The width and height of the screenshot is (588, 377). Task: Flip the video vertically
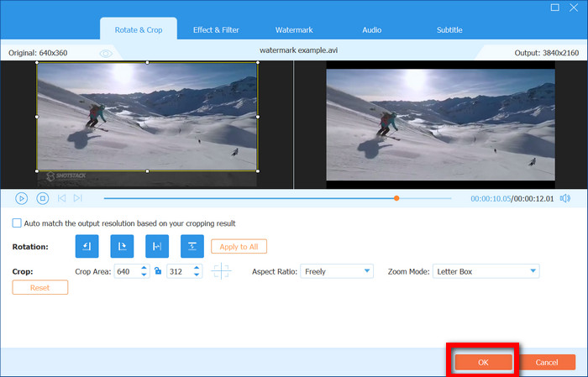192,246
